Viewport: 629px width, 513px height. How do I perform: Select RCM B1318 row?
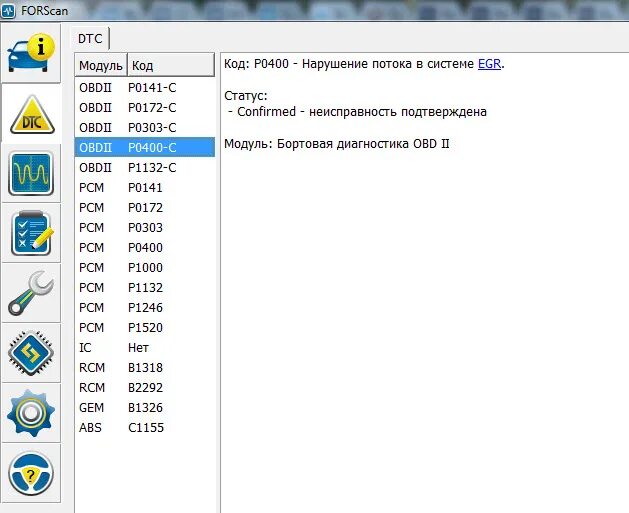(145, 368)
